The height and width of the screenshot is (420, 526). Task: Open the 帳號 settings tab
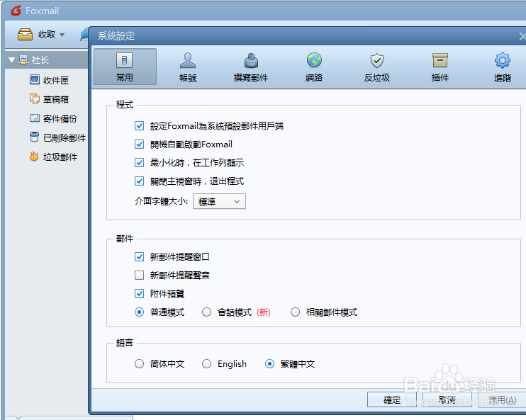pyautogui.click(x=188, y=67)
